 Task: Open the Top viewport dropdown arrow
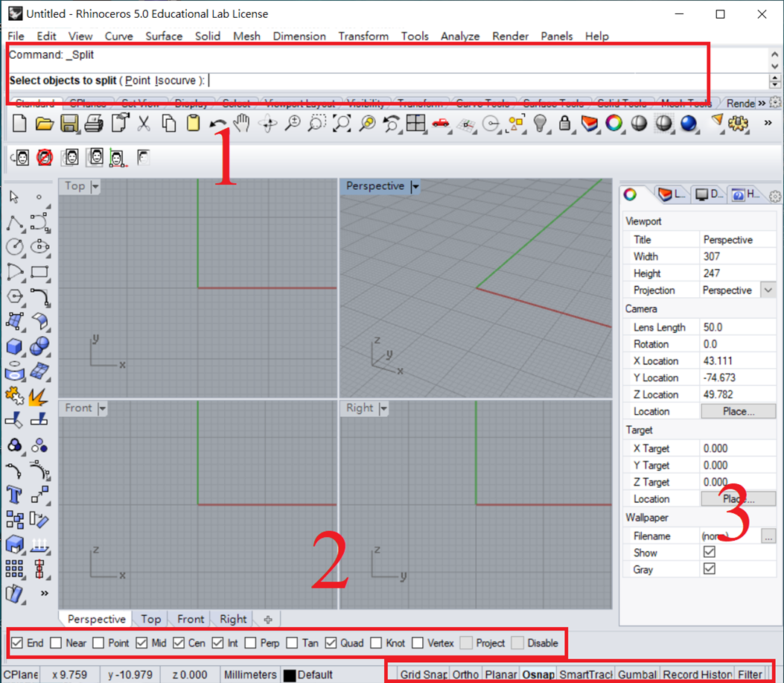[95, 186]
